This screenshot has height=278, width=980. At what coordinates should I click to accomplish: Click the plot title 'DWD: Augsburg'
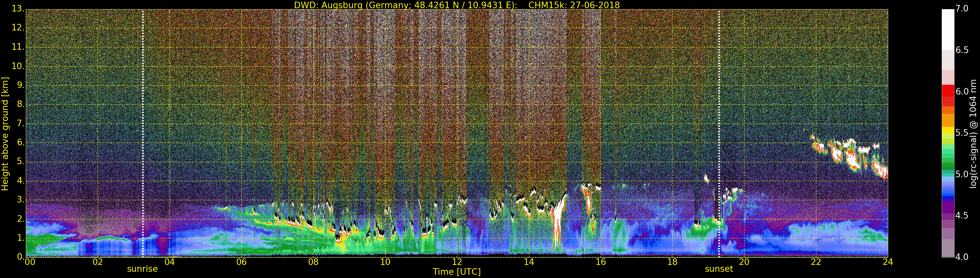(x=457, y=5)
